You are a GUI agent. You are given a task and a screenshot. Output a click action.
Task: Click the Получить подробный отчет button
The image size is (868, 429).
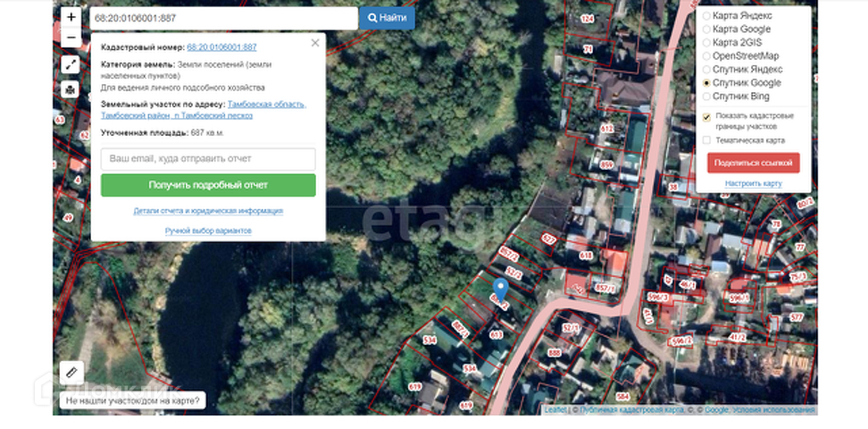(x=208, y=185)
